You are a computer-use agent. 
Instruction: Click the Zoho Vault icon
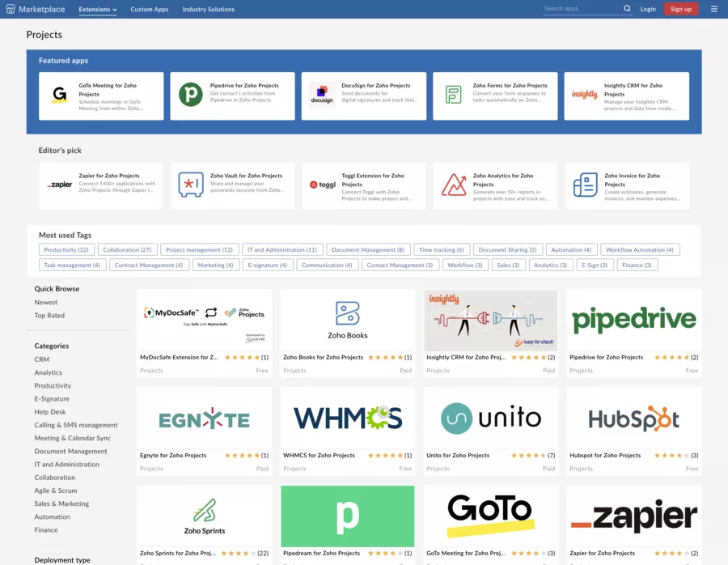click(190, 185)
